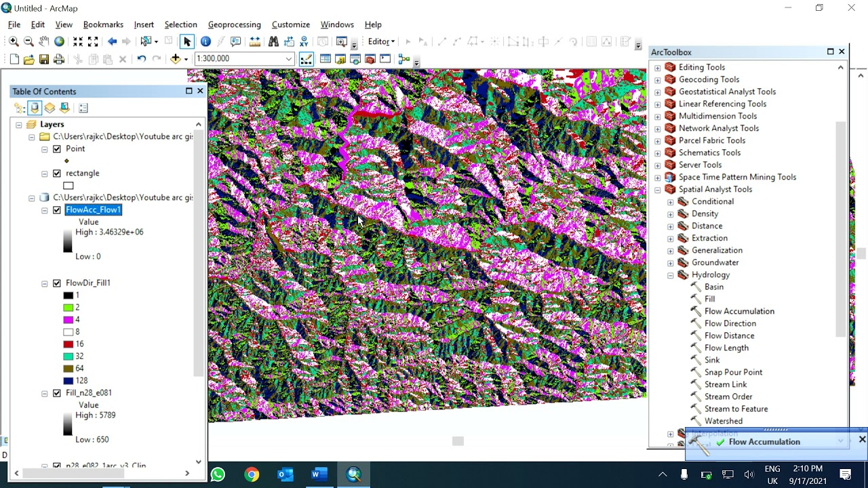This screenshot has height=488, width=868.
Task: Uncheck the rectangle layer checkbox
Action: pyautogui.click(x=57, y=174)
